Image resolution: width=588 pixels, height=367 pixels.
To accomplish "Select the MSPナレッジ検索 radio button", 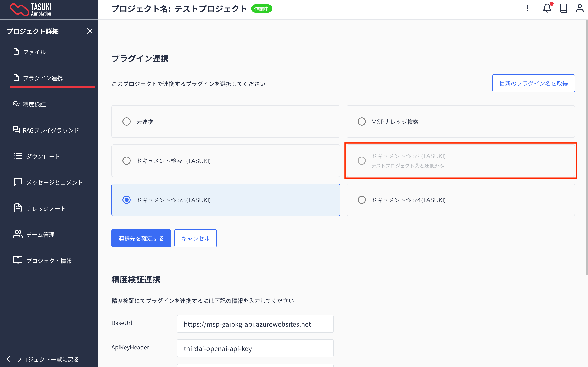I will [x=362, y=122].
